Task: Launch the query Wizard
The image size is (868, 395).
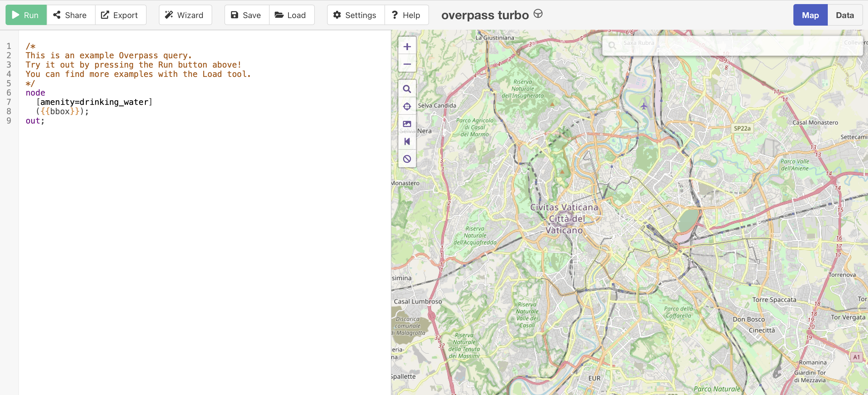Action: coord(185,15)
